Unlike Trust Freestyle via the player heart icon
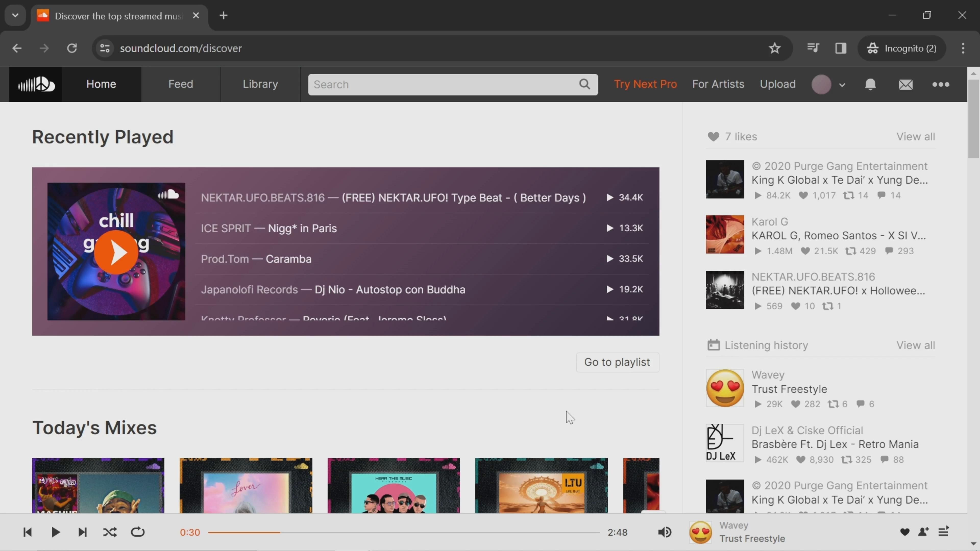This screenshot has width=980, height=551. click(x=905, y=532)
